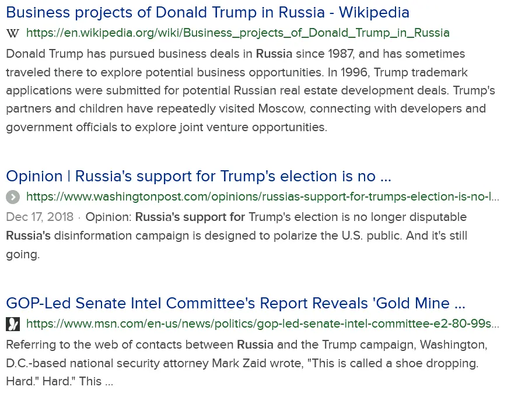This screenshot has width=532, height=404.
Task: Click the trailing ellipsis after 'Hard. This'
Action: (x=108, y=382)
